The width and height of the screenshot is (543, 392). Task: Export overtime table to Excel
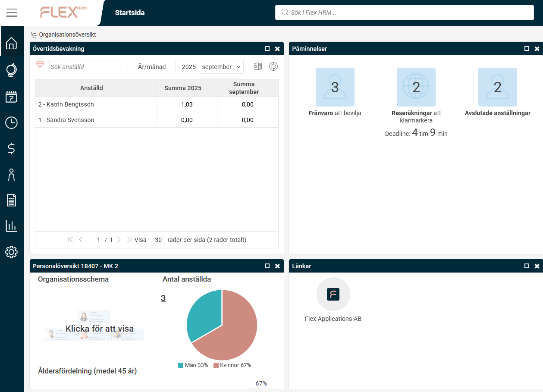click(258, 66)
